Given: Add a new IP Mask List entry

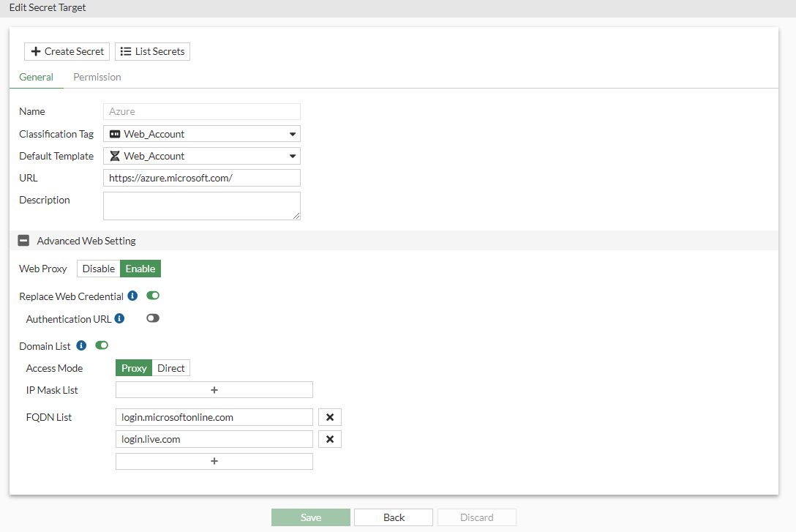Looking at the screenshot, I should [214, 390].
